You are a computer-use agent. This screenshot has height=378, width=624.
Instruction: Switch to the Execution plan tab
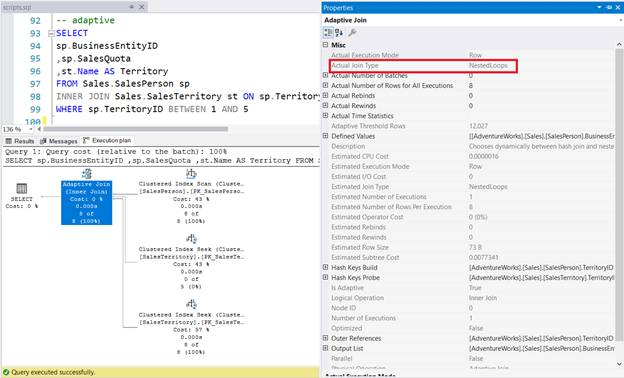[107, 140]
